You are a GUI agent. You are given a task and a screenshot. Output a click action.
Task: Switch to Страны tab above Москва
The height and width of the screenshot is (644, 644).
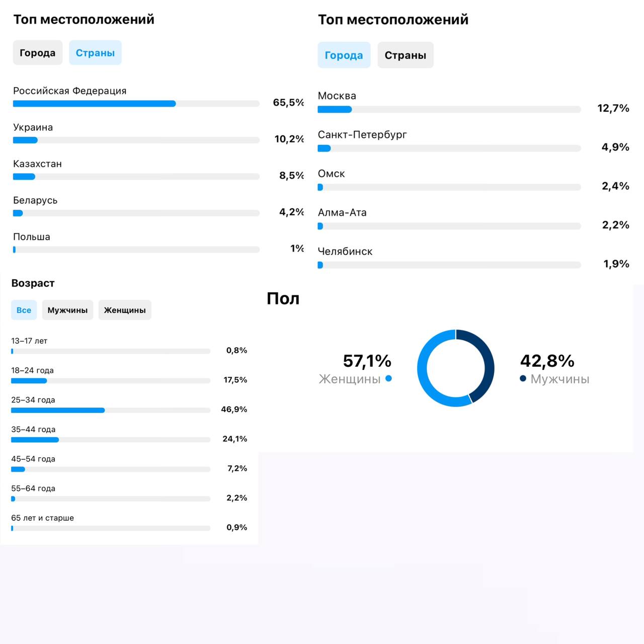pos(405,55)
